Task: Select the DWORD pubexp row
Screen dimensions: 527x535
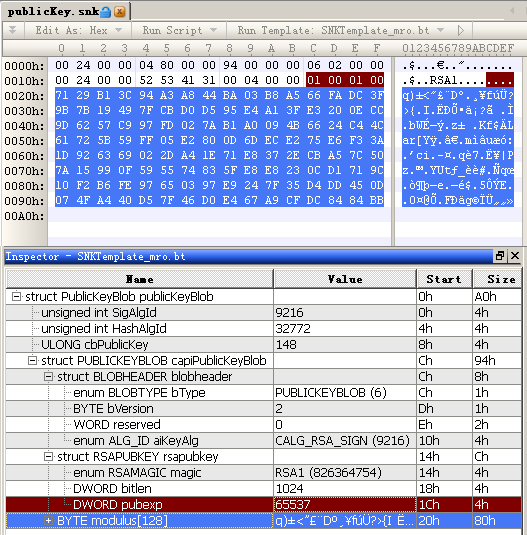Action: coord(263,505)
